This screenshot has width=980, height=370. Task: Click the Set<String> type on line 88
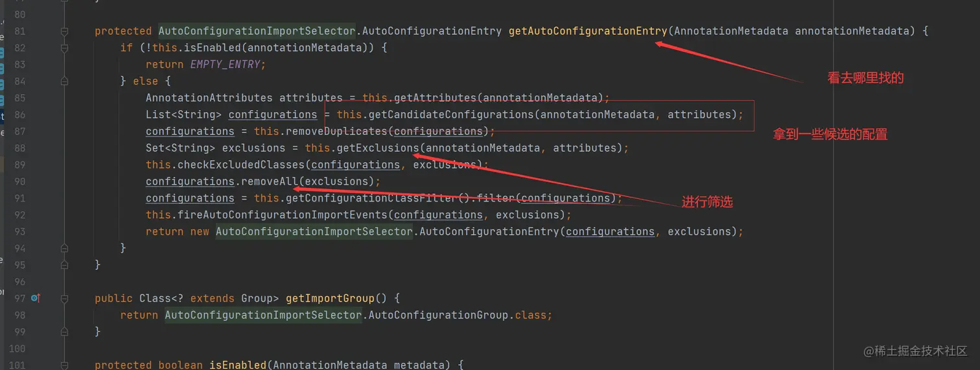(x=180, y=148)
